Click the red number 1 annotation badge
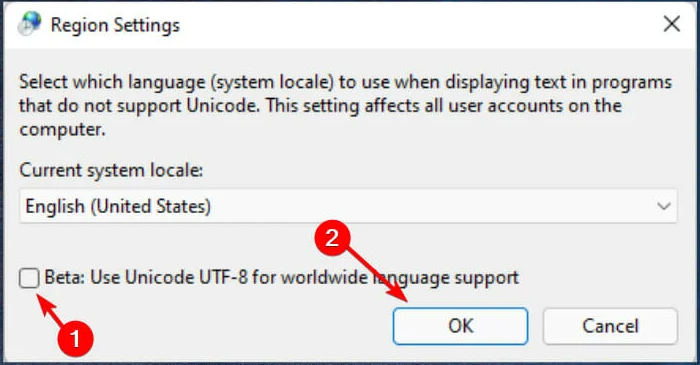700x365 pixels. pos(75,339)
